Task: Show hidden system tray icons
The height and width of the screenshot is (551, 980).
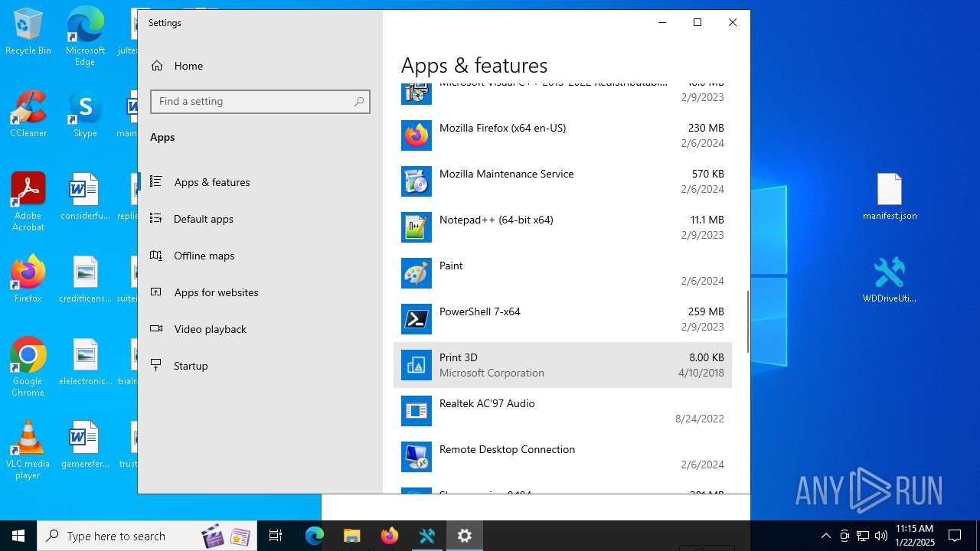Action: pos(825,536)
